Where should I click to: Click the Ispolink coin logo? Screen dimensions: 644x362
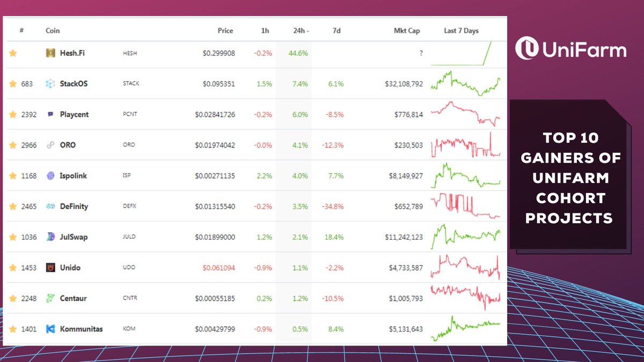(x=51, y=175)
